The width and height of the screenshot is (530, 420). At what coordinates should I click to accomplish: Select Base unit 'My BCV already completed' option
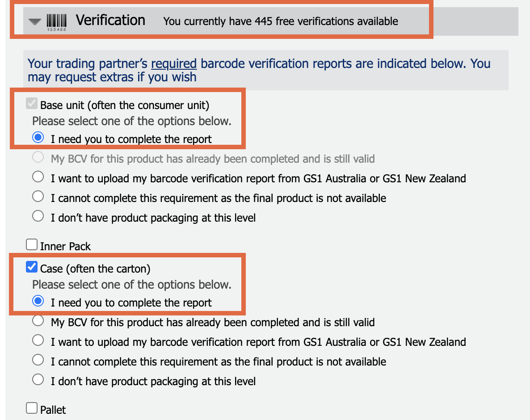(x=38, y=157)
